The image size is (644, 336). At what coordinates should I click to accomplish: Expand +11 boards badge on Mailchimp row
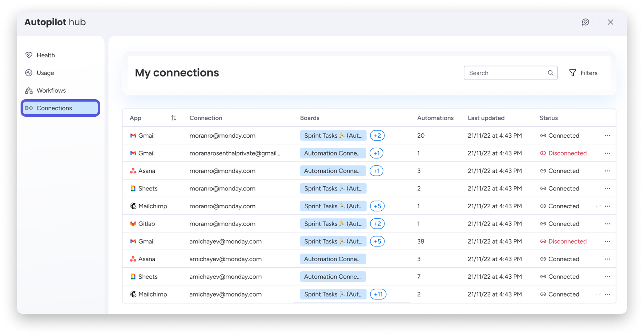tap(378, 294)
